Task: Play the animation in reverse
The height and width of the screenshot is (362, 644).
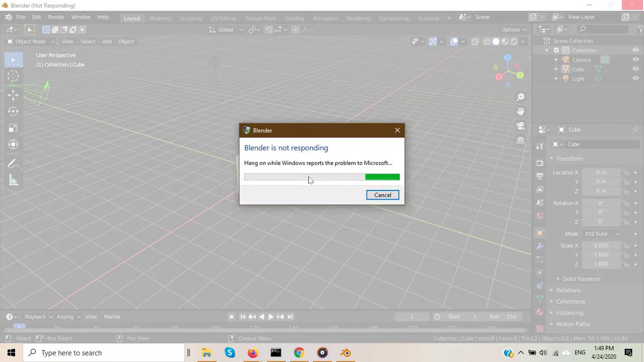Action: [x=261, y=317]
